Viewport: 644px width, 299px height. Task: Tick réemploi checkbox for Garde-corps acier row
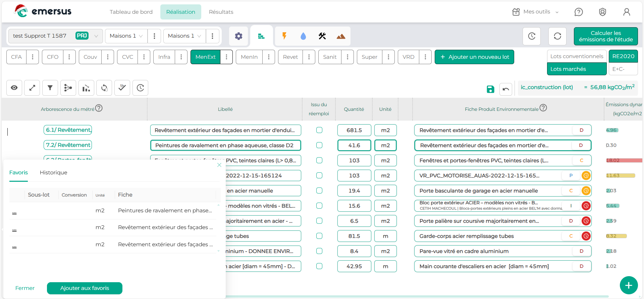pos(319,236)
